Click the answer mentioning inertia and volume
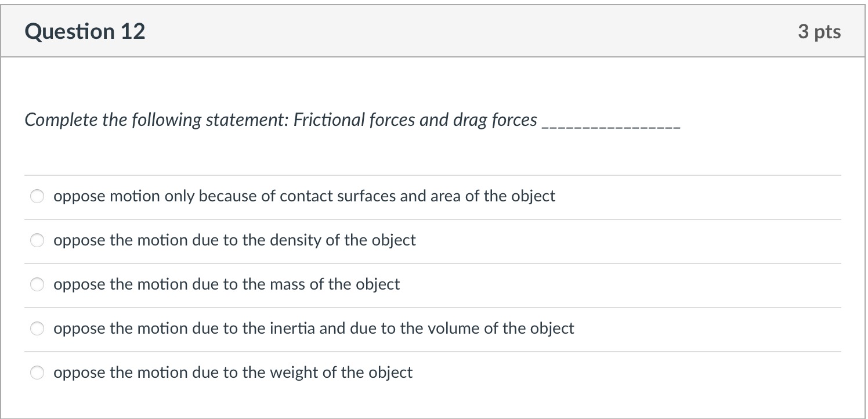 313,328
